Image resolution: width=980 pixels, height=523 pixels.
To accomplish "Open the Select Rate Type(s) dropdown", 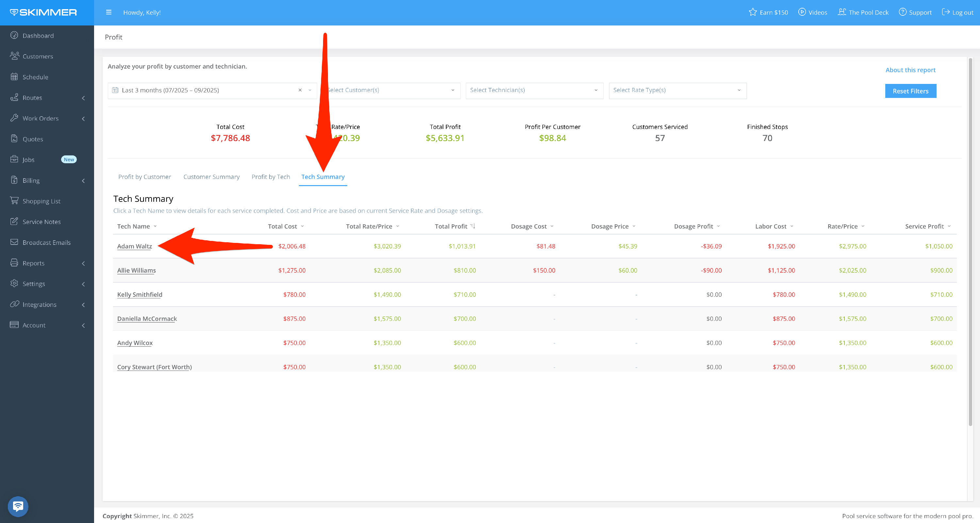I will (677, 90).
